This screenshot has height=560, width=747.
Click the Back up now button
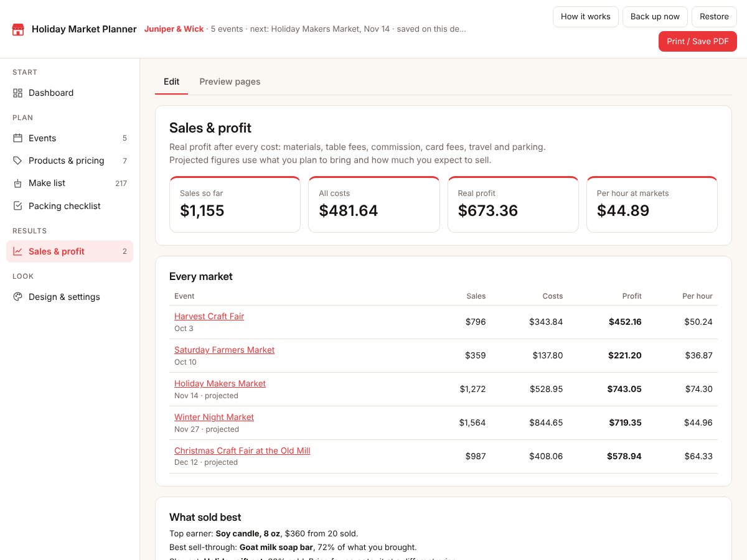click(655, 17)
